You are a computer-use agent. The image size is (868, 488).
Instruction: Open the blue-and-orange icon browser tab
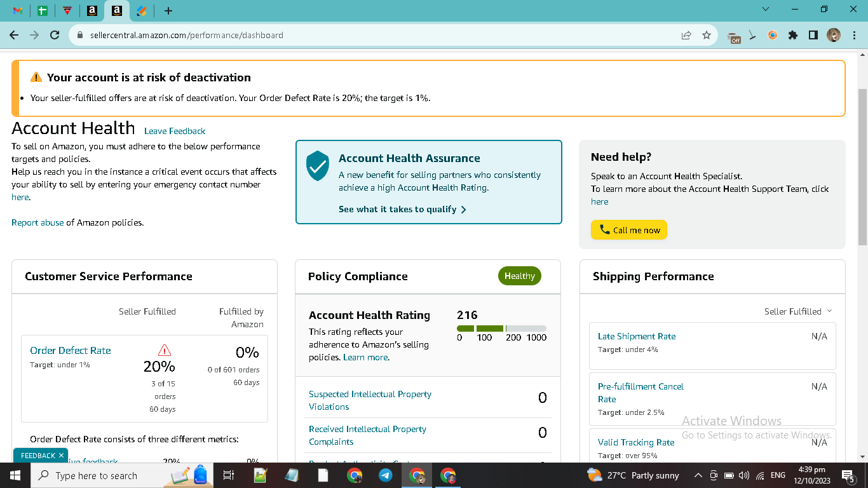pyautogui.click(x=142, y=11)
